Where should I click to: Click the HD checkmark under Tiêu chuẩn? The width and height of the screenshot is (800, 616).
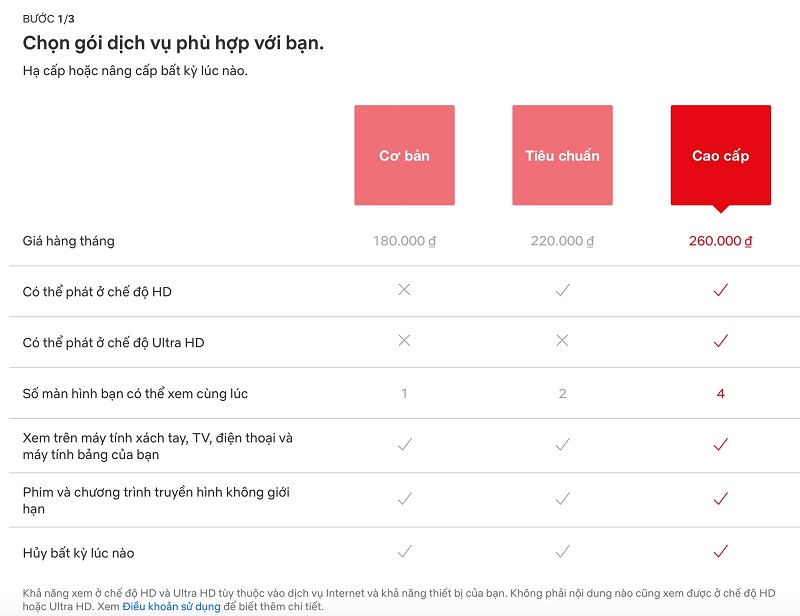tap(562, 290)
